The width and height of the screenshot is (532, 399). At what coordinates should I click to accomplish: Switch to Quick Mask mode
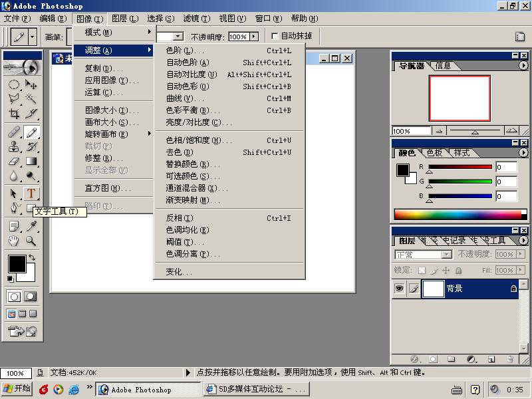pyautogui.click(x=30, y=297)
